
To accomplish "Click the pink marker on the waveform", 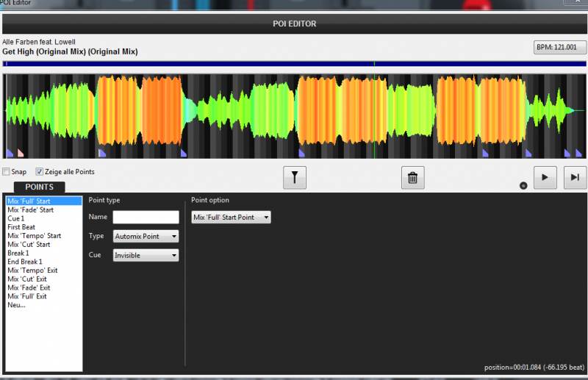I will [21, 153].
